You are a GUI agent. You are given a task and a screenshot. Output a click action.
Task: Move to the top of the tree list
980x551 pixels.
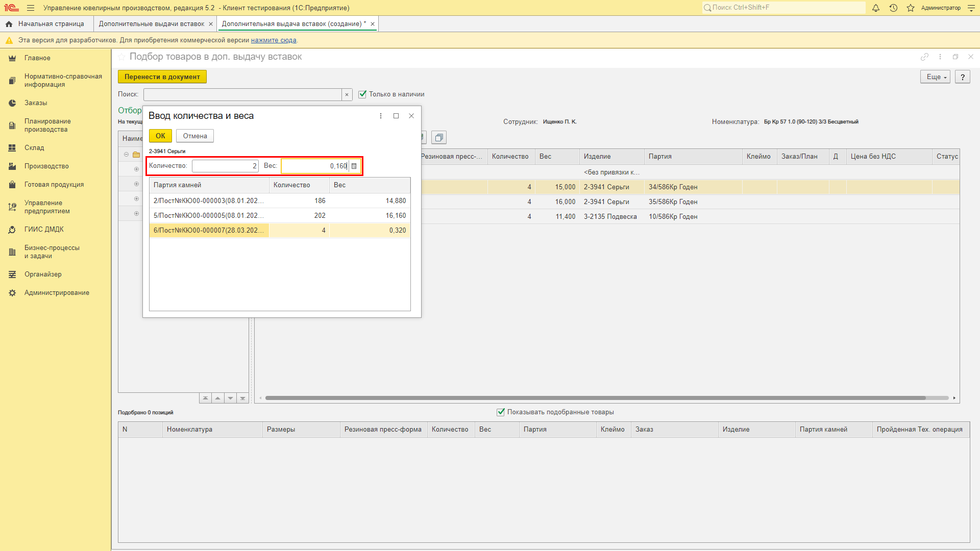pos(205,398)
